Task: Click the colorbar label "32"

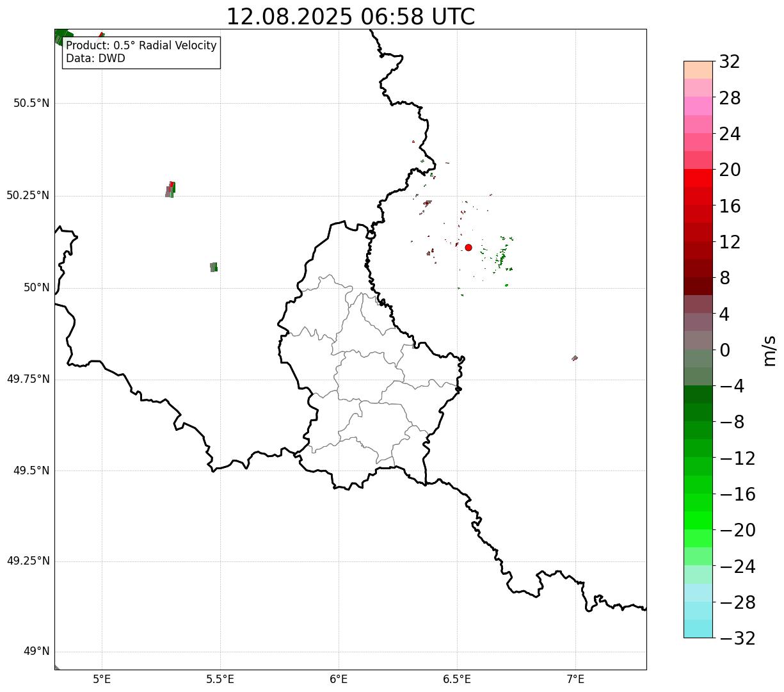Action: tap(730, 62)
